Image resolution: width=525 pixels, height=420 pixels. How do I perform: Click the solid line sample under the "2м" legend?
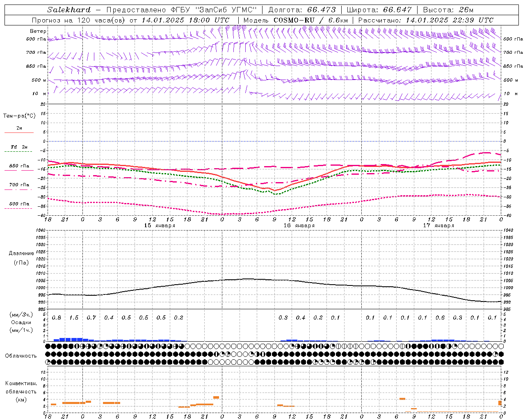tap(19, 132)
